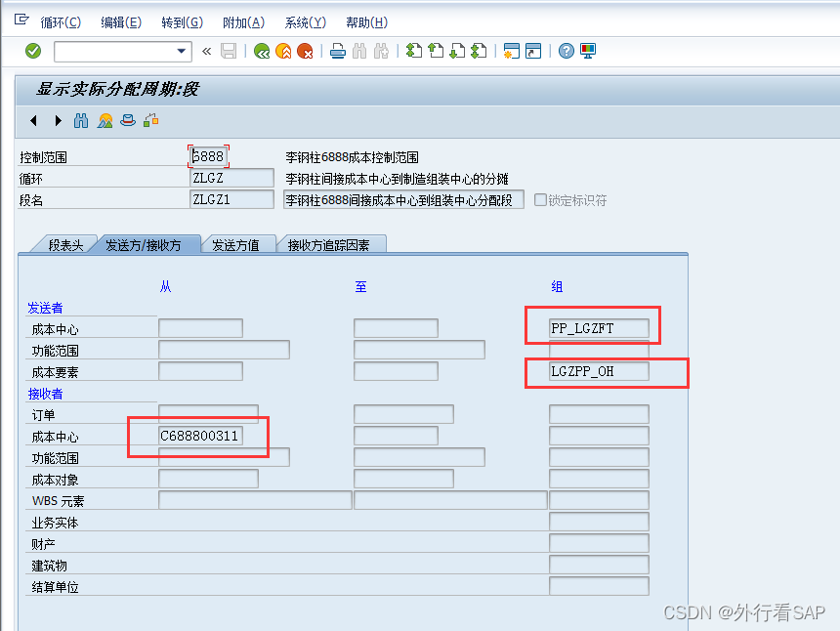Go to the First Page icon
840x631 pixels.
(x=413, y=52)
